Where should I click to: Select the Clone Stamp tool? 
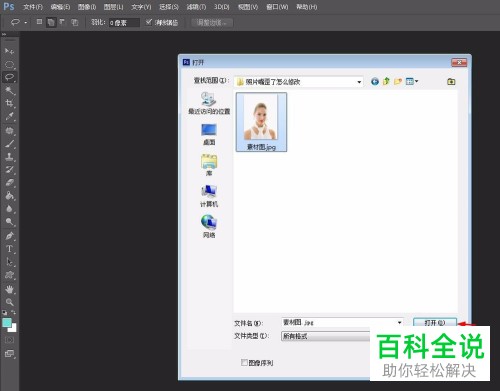click(x=9, y=157)
